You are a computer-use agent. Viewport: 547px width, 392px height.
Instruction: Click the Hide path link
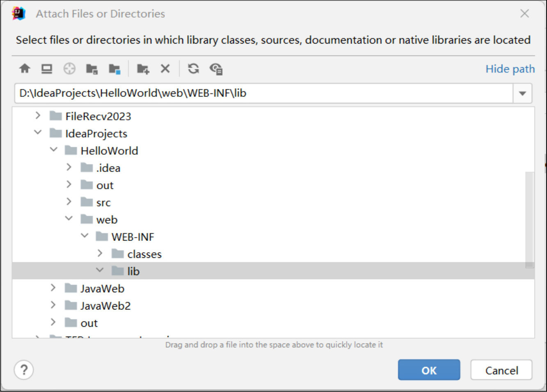pyautogui.click(x=510, y=69)
